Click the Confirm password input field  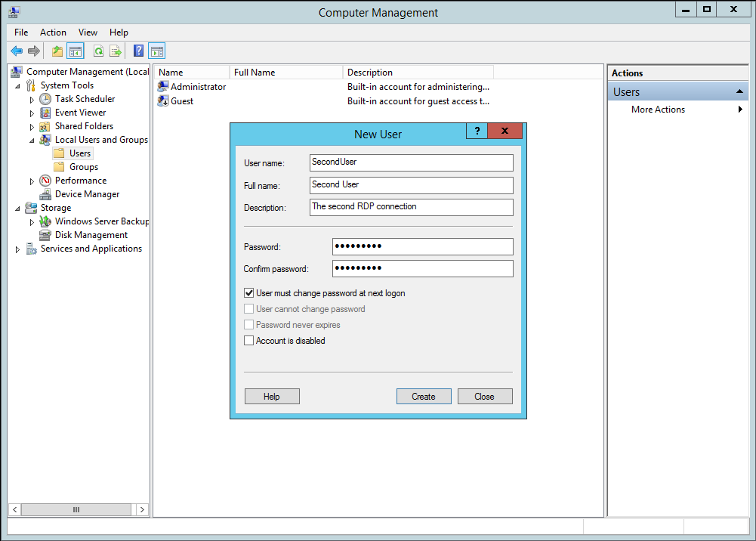(422, 268)
